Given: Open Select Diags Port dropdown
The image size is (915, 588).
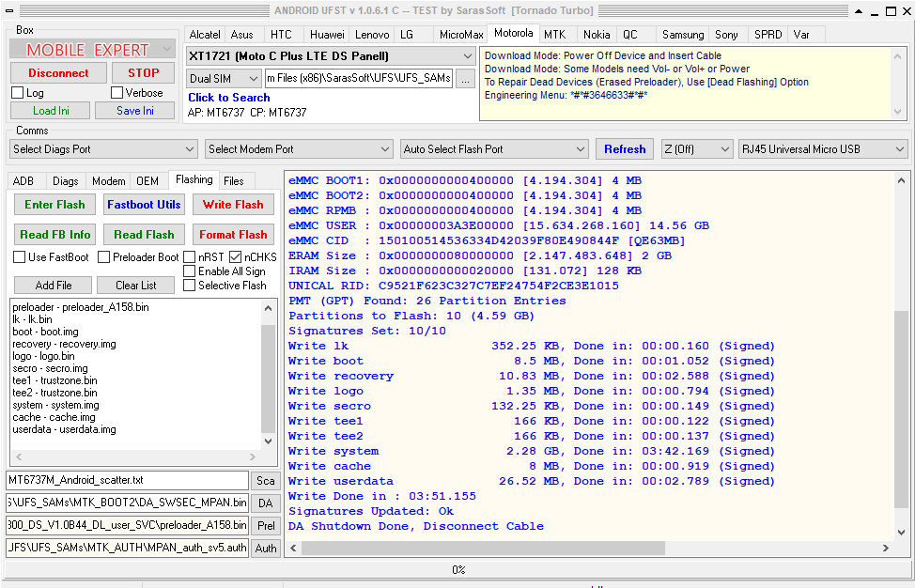Looking at the screenshot, I should coord(104,149).
